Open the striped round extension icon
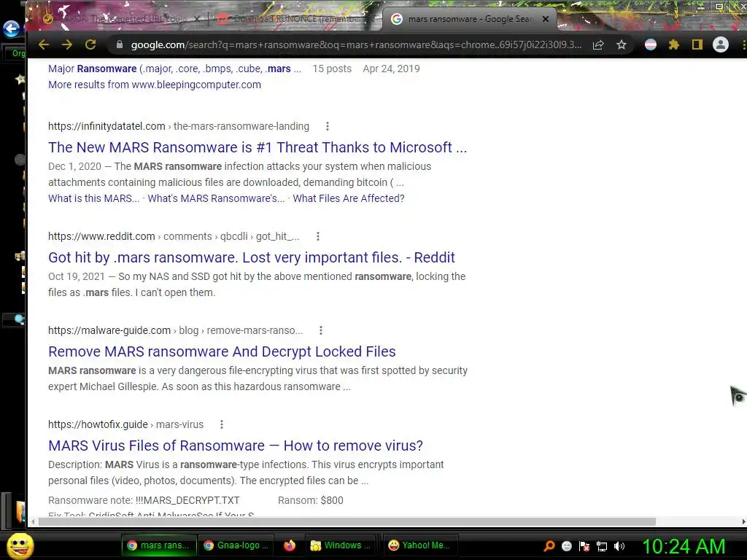This screenshot has width=747, height=560. [x=650, y=44]
